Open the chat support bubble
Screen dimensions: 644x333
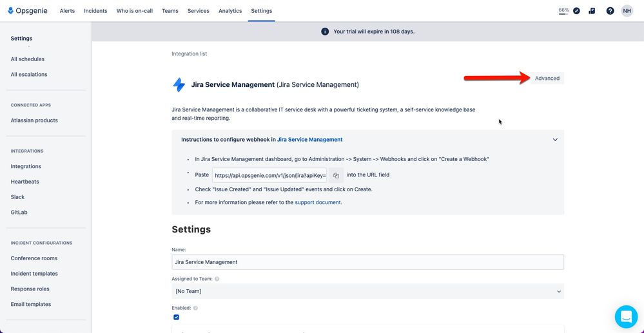pyautogui.click(x=626, y=317)
